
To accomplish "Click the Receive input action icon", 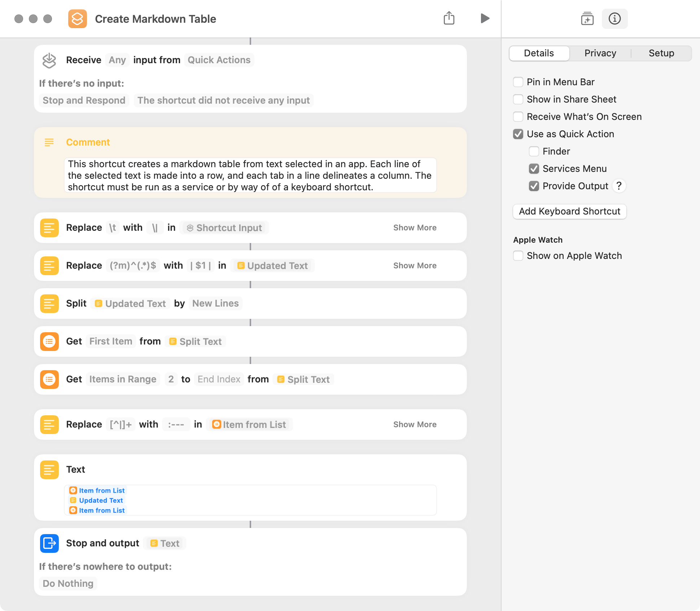I will [49, 60].
